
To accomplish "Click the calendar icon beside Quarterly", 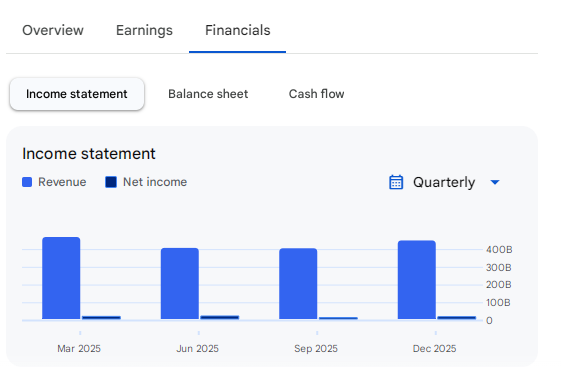I will (396, 182).
